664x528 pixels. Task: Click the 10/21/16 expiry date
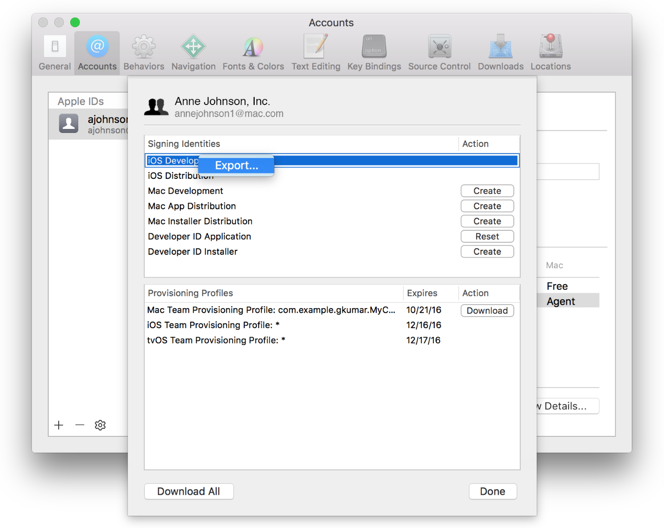click(x=423, y=310)
